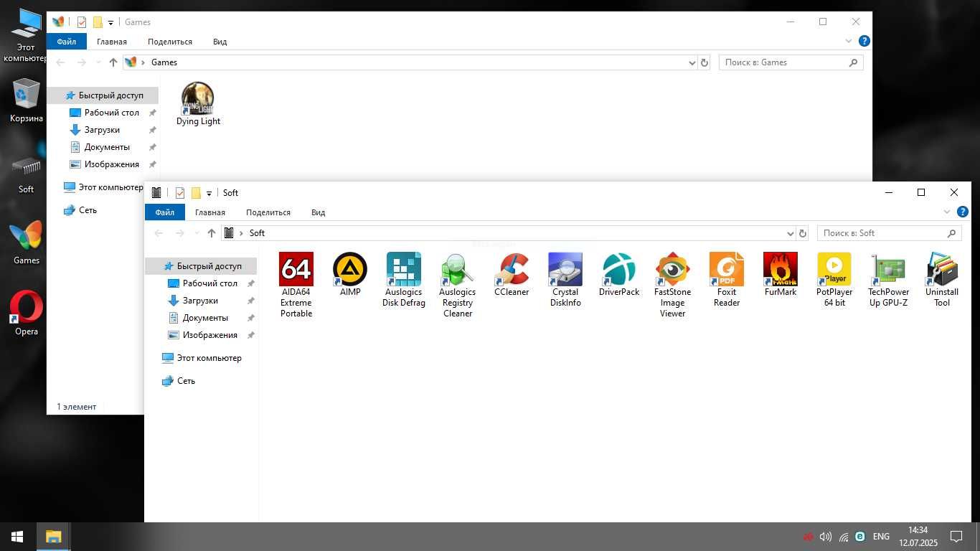Select the Games desktop folder icon
980x551 pixels.
click(27, 243)
